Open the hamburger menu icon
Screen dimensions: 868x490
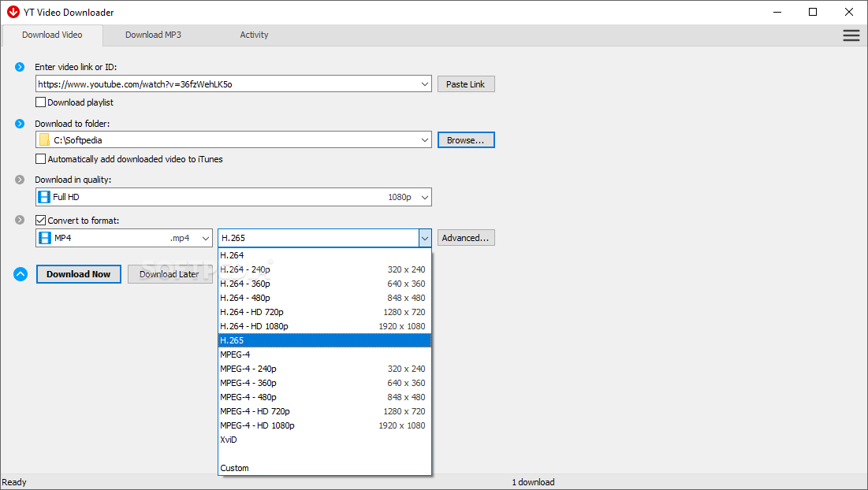pyautogui.click(x=851, y=35)
